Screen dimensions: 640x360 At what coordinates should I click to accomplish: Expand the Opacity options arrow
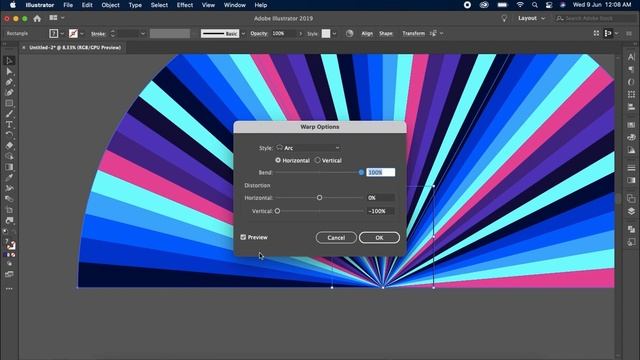coord(301,33)
